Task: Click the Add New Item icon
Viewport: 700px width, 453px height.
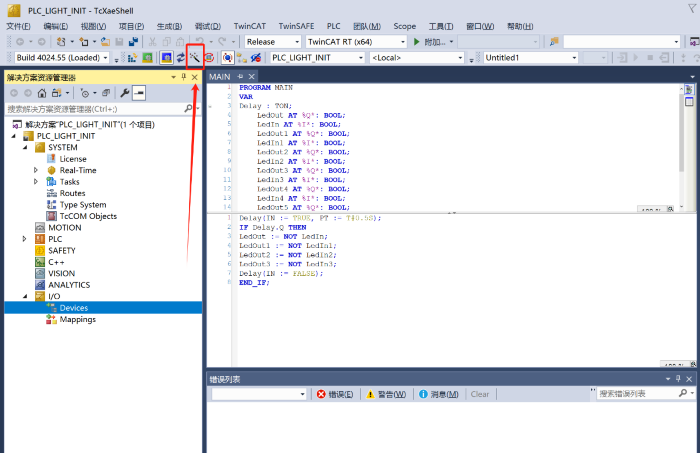Action: 83,42
